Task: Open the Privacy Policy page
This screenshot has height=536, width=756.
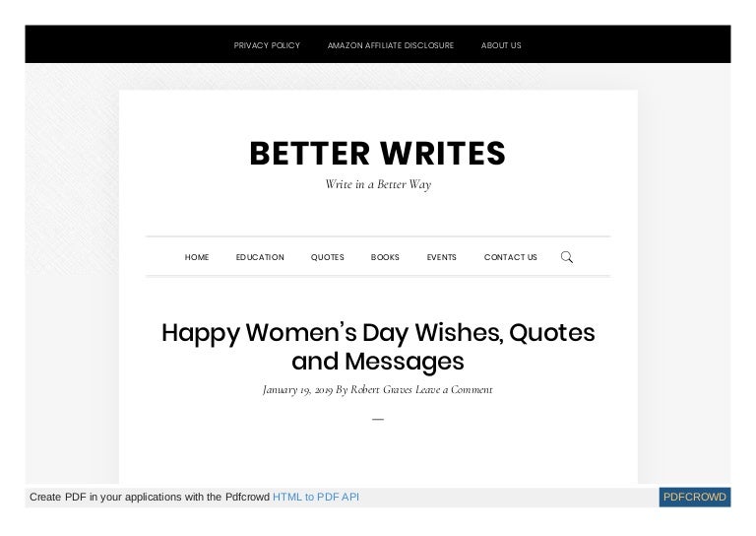Action: click(267, 45)
